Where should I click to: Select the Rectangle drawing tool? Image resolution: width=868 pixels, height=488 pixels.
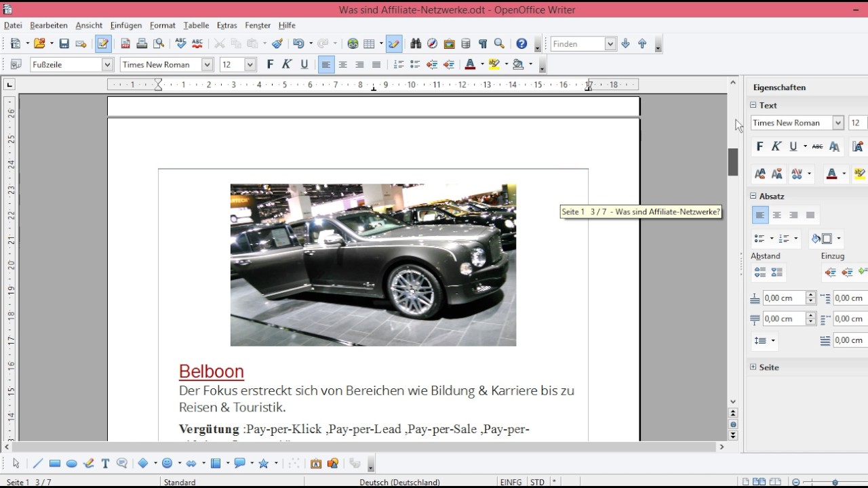click(x=55, y=464)
